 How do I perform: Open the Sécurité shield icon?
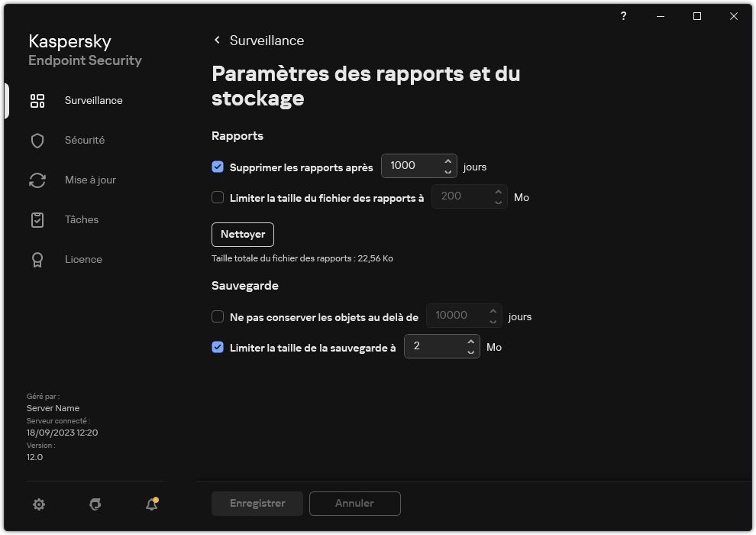point(37,140)
